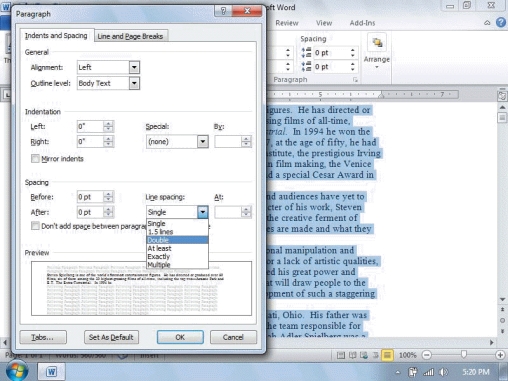Switch to Draft view icon
The image size is (508, 381).
click(387, 355)
